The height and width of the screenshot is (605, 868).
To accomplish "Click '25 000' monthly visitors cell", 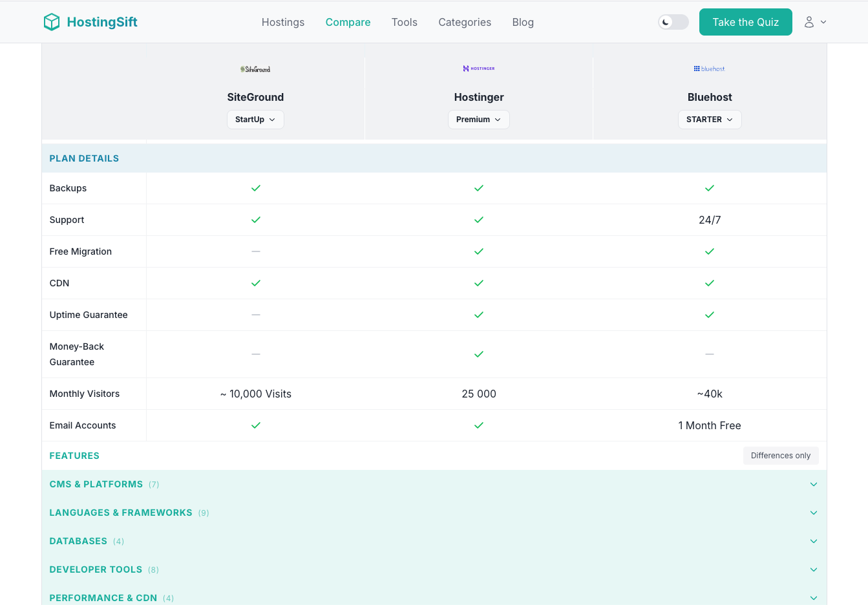I will tap(479, 394).
